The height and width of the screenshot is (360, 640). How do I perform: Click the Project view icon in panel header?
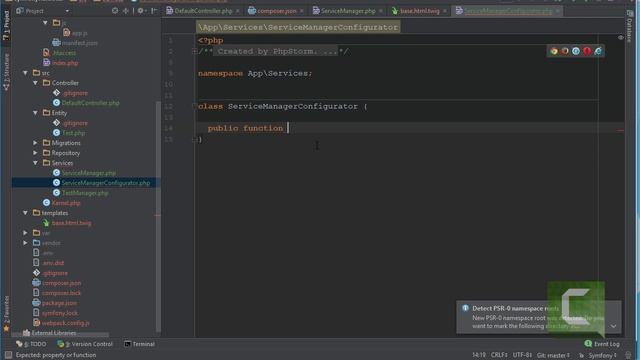(x=20, y=11)
